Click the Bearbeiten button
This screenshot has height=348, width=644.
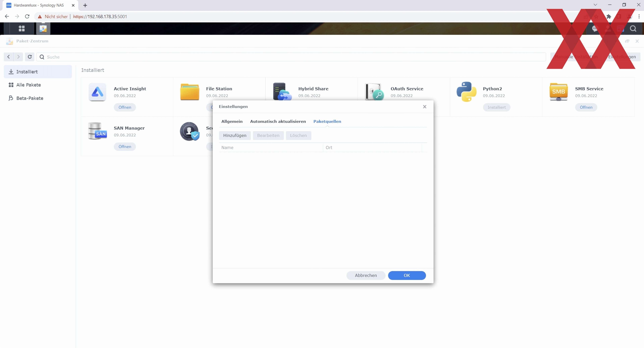268,135
